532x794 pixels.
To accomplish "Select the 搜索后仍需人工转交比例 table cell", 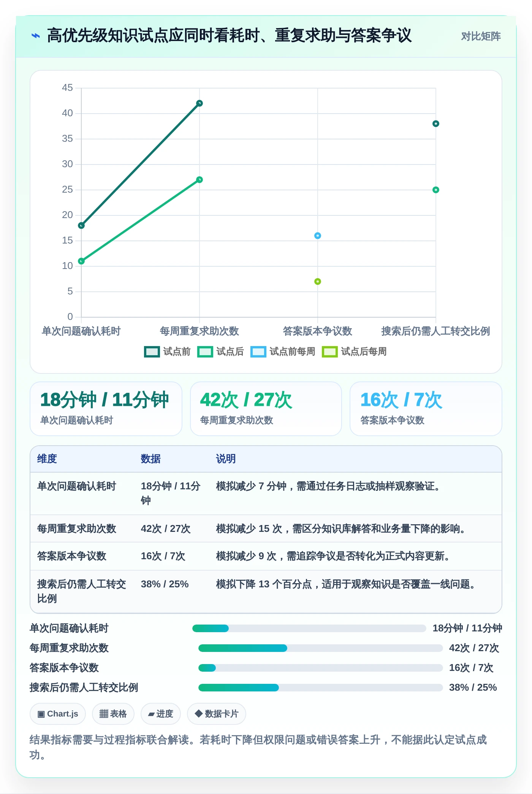I will click(82, 592).
